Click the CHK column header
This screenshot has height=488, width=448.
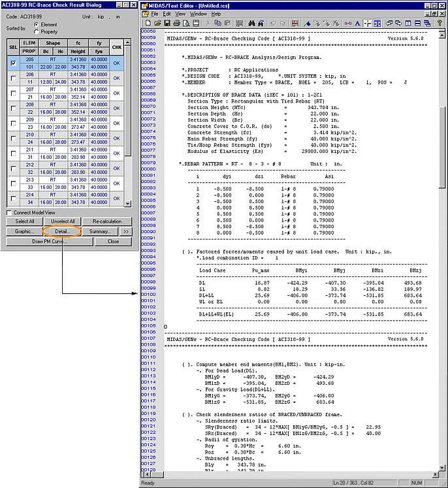[117, 47]
